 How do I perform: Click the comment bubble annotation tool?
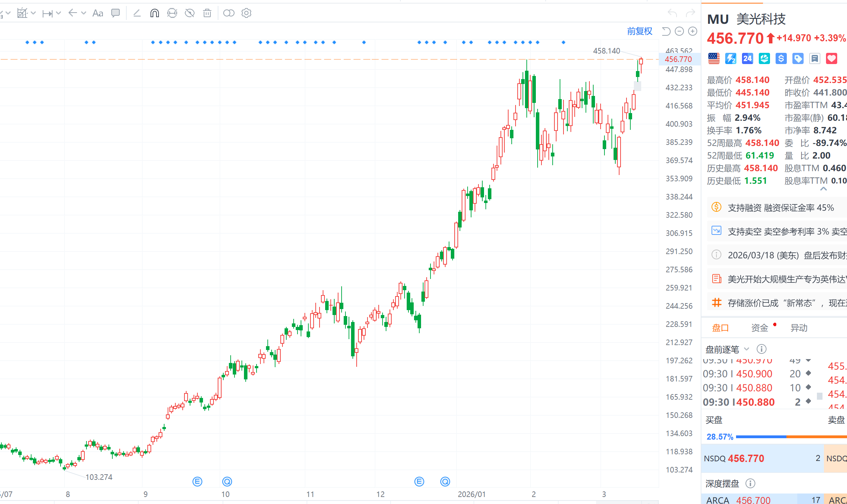(x=115, y=13)
